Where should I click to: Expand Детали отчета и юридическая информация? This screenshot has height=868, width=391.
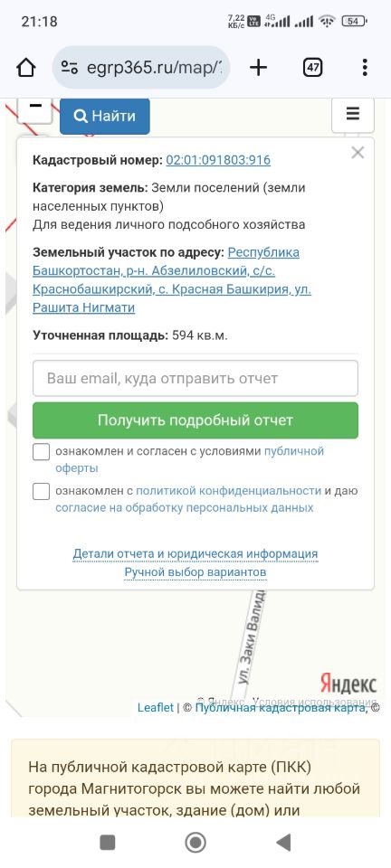click(195, 553)
